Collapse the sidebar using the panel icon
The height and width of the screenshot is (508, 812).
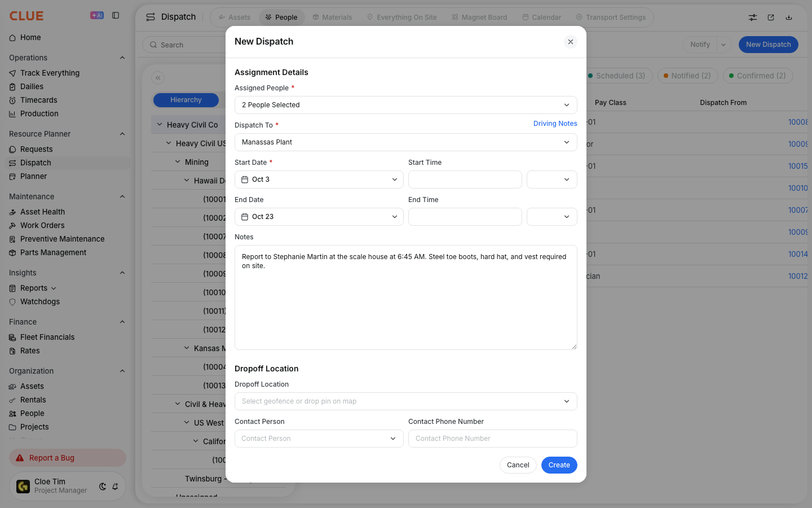[x=116, y=16]
